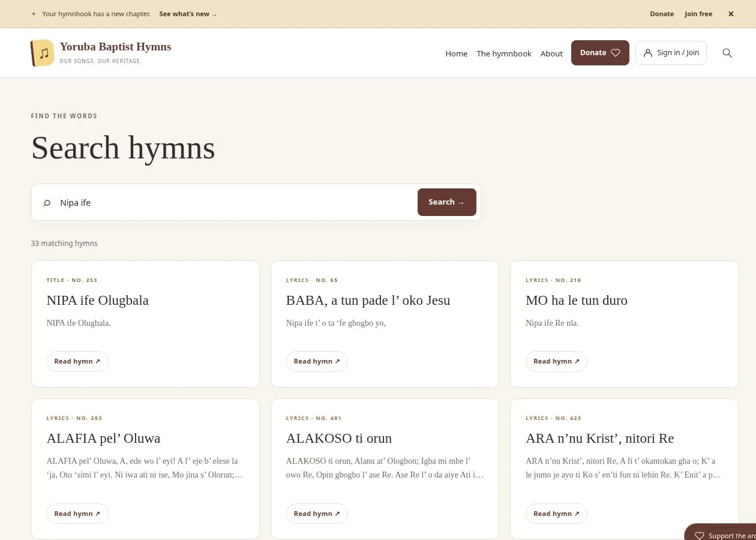Open the About page
Viewport: 756px width, 540px height.
[x=551, y=53]
